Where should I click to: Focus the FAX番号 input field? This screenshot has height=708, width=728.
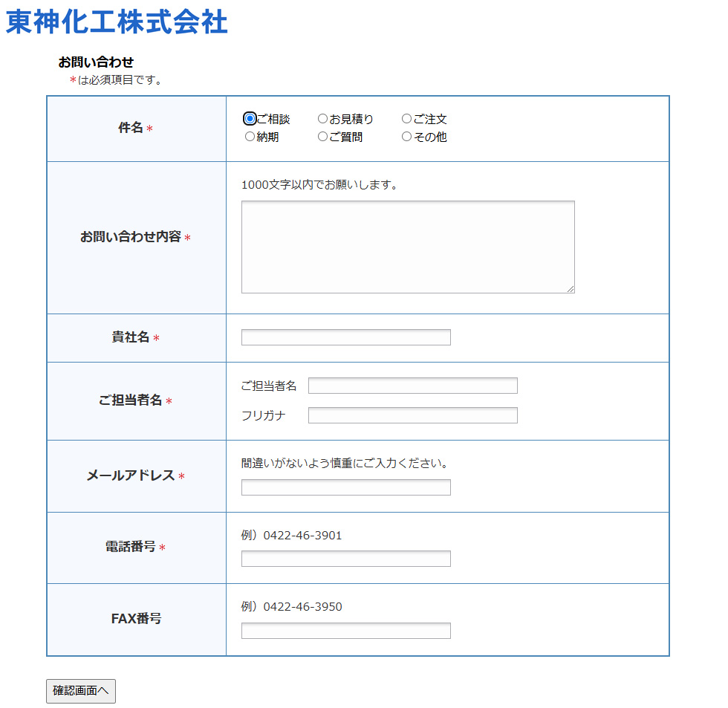pyautogui.click(x=346, y=631)
